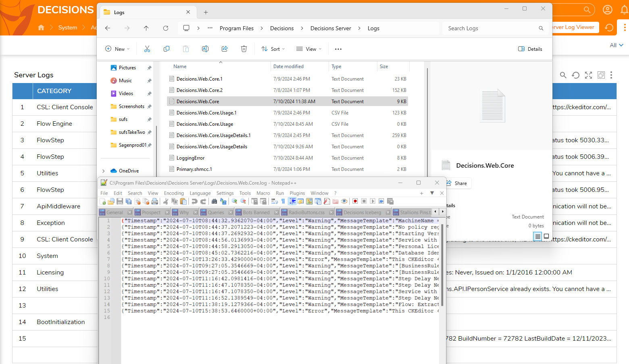This screenshot has height=364, width=629.
Task: Click the Replace icon in Notepad++ toolbar
Action: point(223,201)
